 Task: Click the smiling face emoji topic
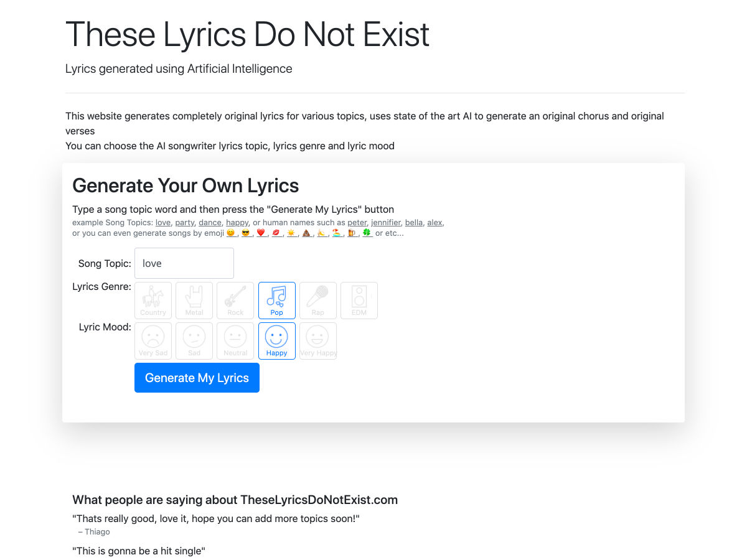click(230, 233)
